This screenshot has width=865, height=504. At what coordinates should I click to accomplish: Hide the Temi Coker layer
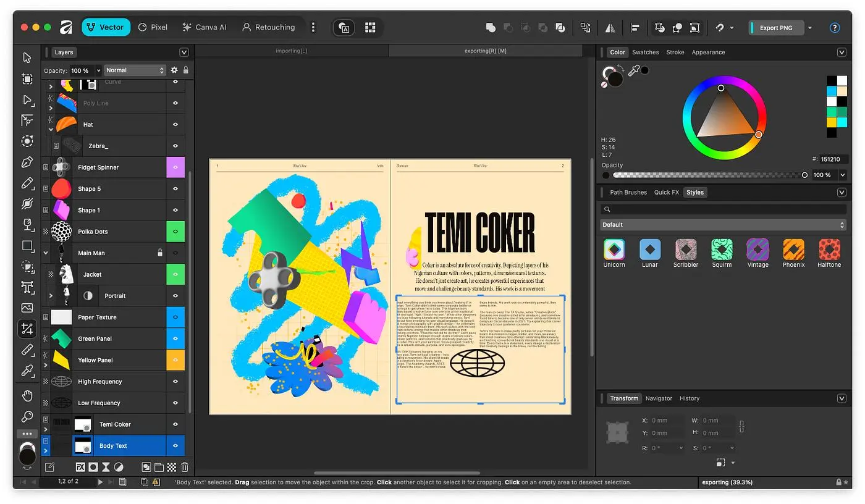pos(175,424)
